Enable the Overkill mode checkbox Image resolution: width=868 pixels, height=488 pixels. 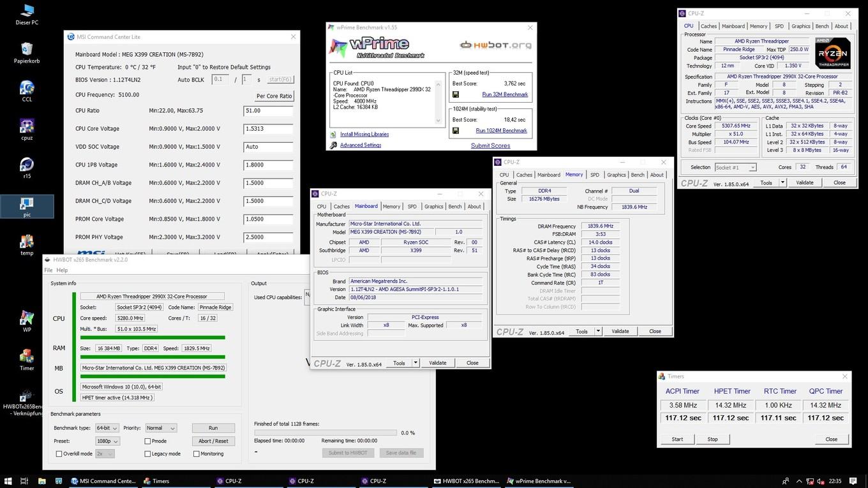click(x=59, y=454)
